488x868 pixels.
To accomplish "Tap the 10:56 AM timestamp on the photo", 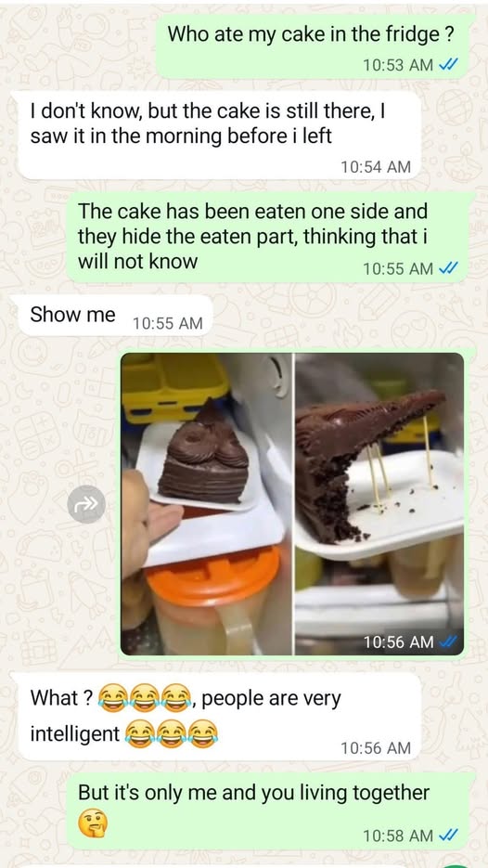I will 398,642.
